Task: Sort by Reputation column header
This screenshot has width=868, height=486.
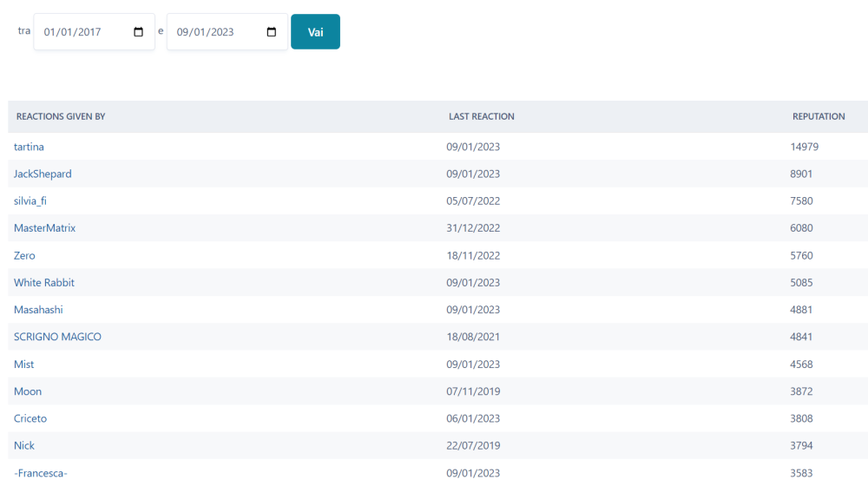Action: pyautogui.click(x=819, y=116)
